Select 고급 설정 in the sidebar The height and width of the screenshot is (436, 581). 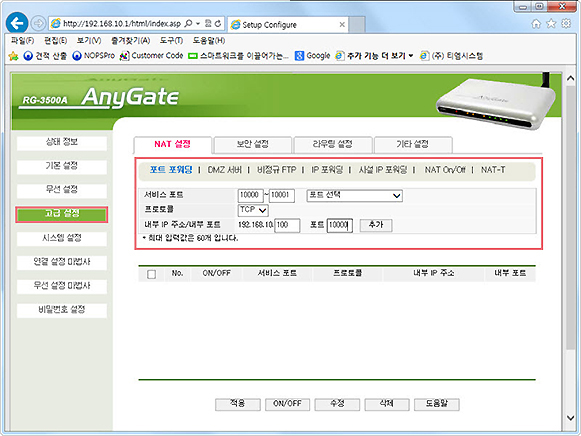click(62, 214)
